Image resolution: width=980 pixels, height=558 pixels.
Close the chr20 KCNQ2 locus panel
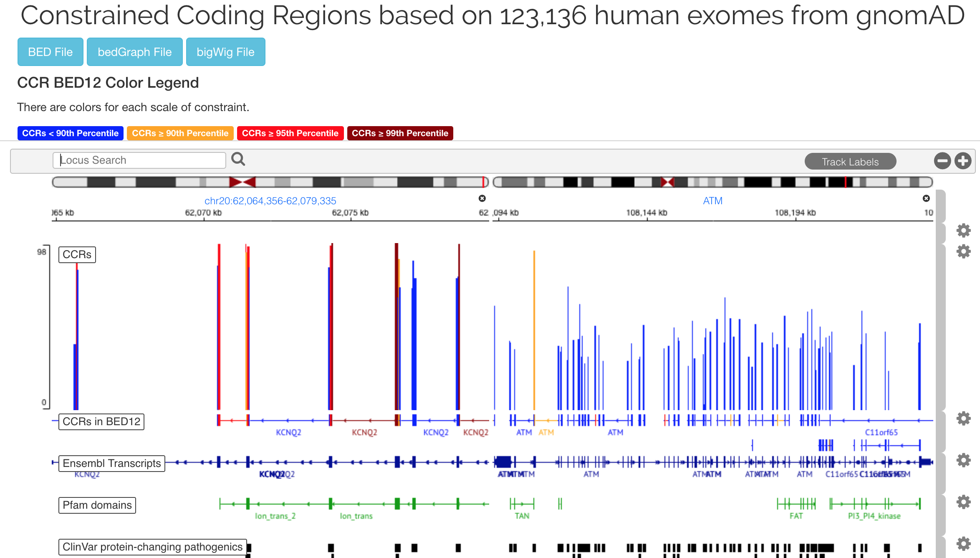482,198
